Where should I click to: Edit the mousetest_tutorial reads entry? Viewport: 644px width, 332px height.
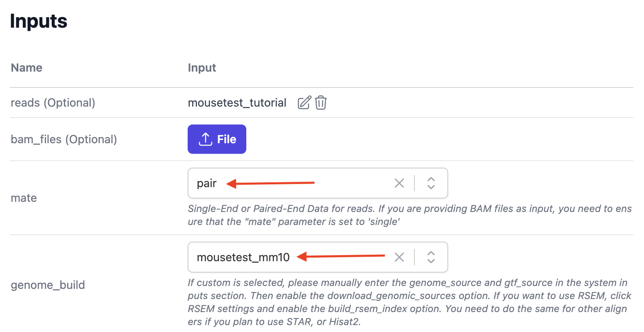point(304,103)
